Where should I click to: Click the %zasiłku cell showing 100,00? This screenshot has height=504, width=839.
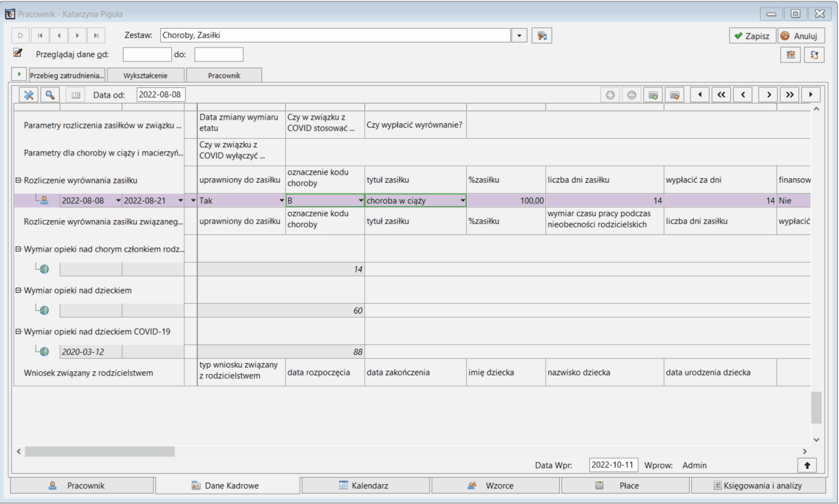[x=506, y=201]
